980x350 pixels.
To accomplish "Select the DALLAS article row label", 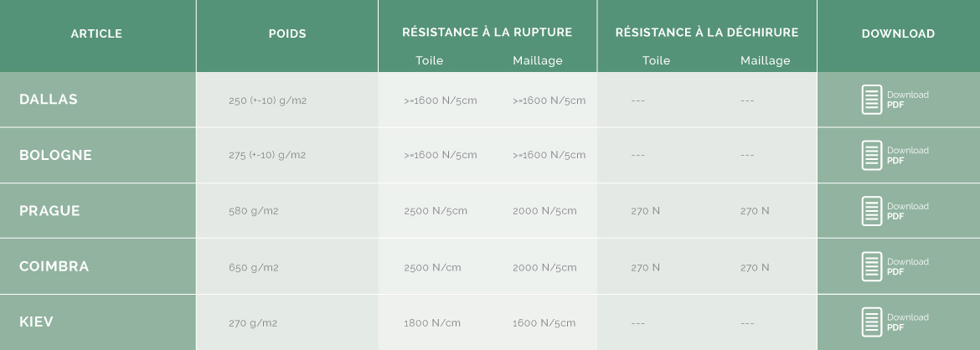I will pyautogui.click(x=49, y=100).
